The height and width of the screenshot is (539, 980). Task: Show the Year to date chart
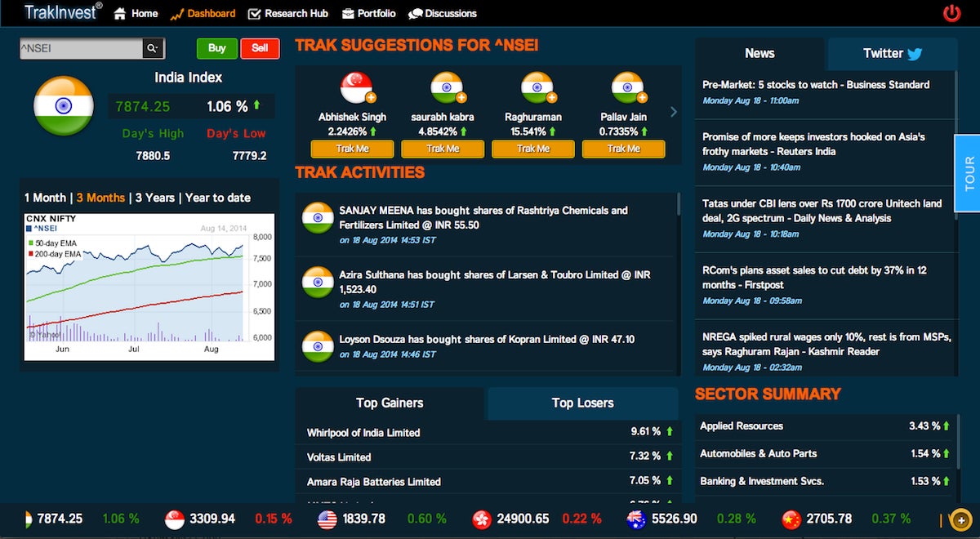click(x=218, y=198)
